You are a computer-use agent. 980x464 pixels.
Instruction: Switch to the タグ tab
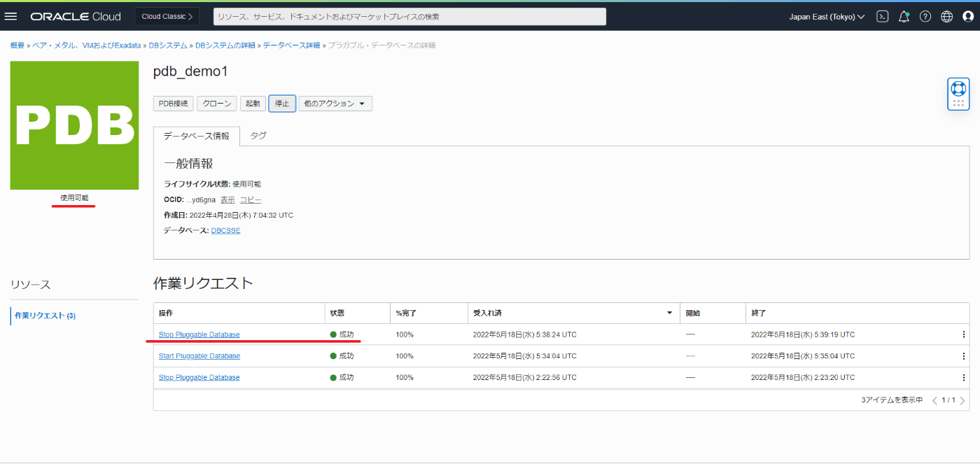point(258,136)
